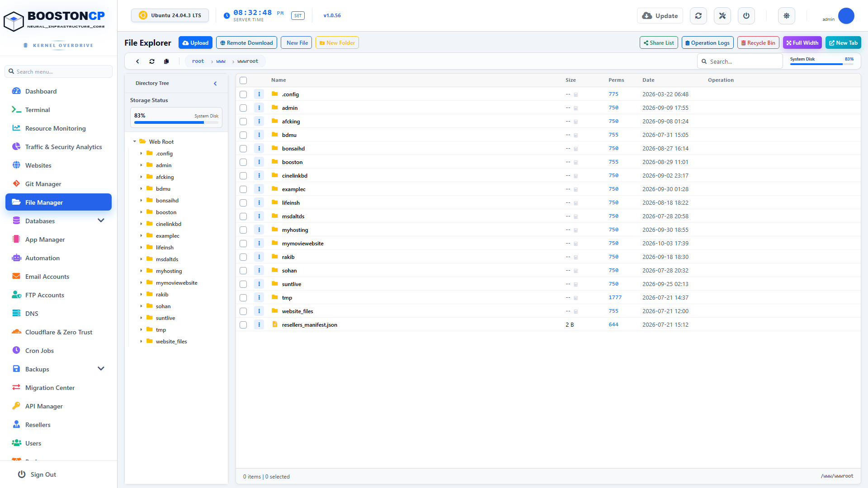
Task: Go to Cron Jobs in sidebar
Action: [58, 351]
